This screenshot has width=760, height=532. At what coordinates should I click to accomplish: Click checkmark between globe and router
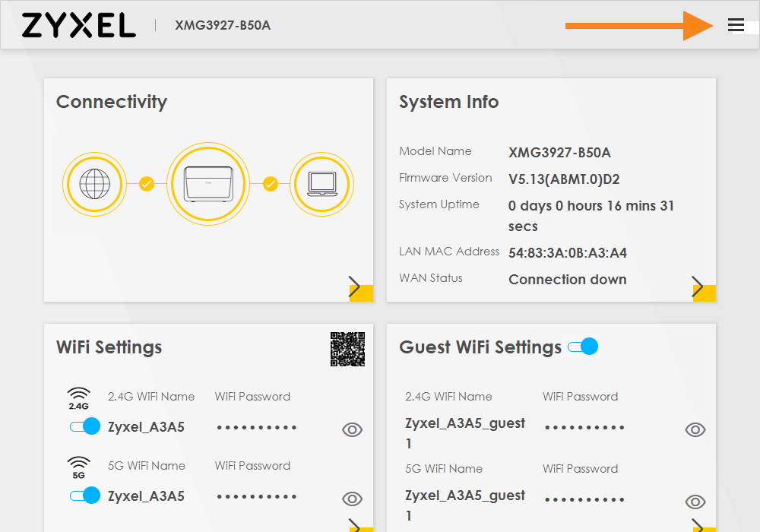(x=147, y=184)
